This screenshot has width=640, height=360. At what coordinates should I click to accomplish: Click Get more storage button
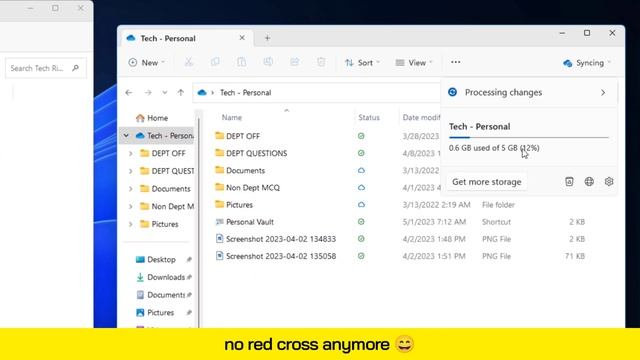(487, 182)
